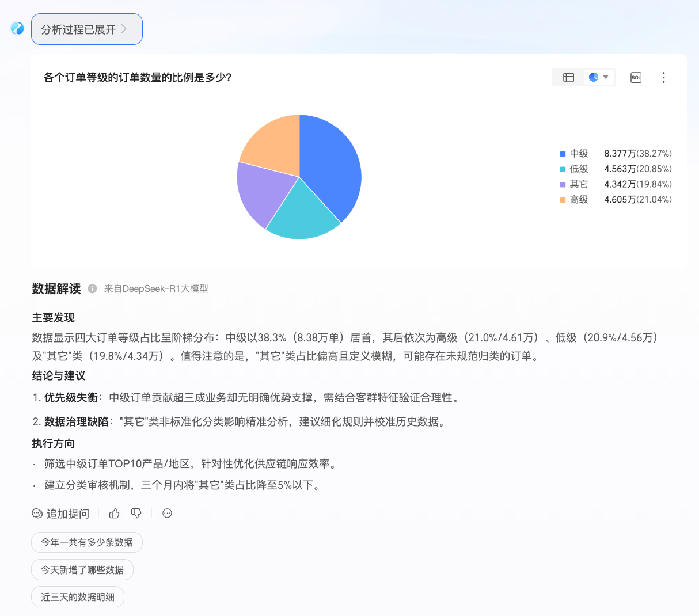Toggle the 低级 legend color marker

pos(563,169)
